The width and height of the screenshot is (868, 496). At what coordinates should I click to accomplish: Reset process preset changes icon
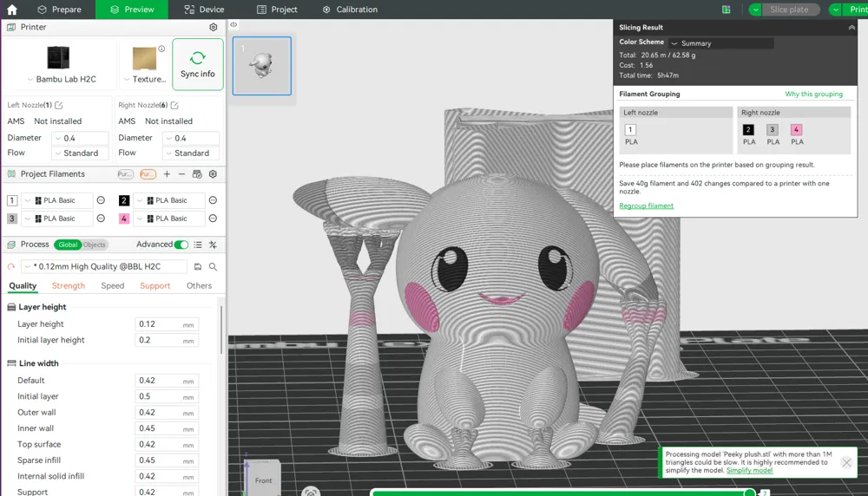[x=11, y=266]
